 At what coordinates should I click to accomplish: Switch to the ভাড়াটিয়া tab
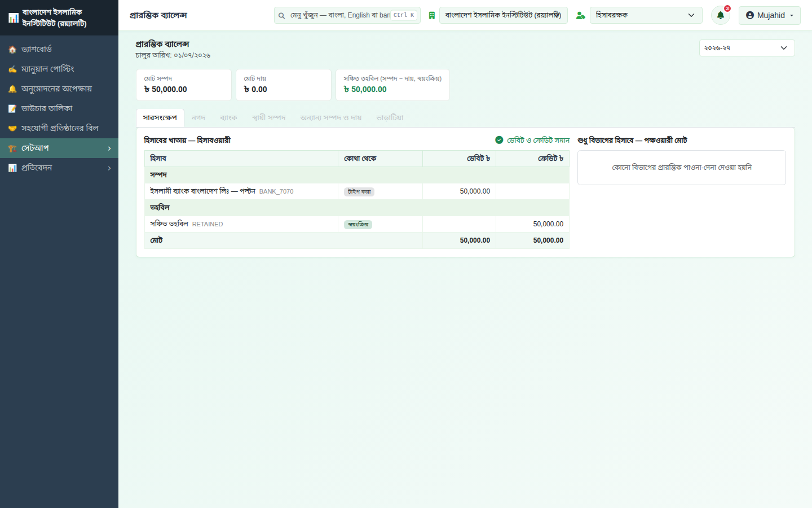[x=390, y=118]
